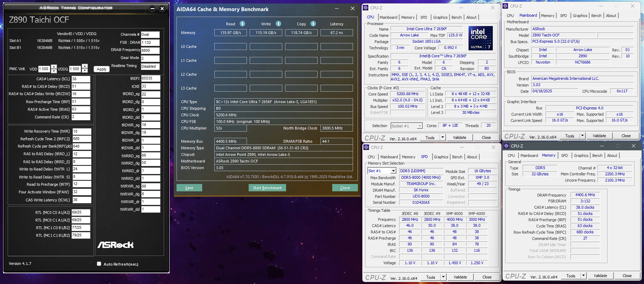Open Tools dropdown arrow in Memory window
The width and height of the screenshot is (644, 284).
tap(583, 276)
